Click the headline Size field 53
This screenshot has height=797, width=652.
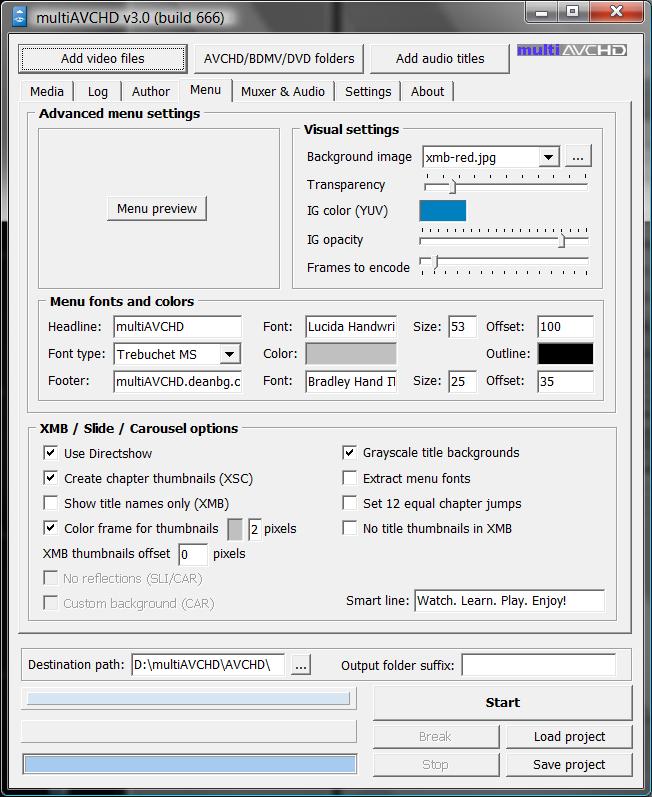point(462,326)
